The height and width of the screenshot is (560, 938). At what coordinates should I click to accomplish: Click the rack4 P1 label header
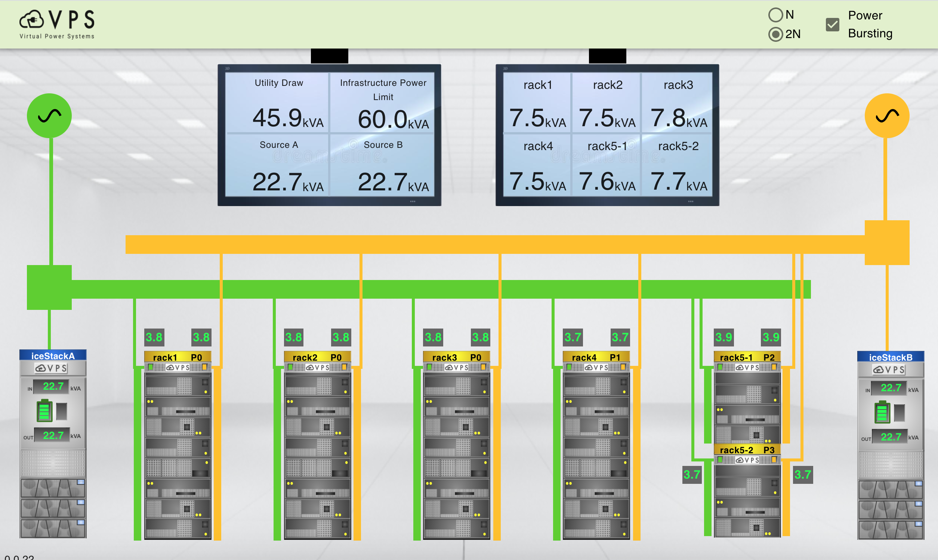pos(596,357)
